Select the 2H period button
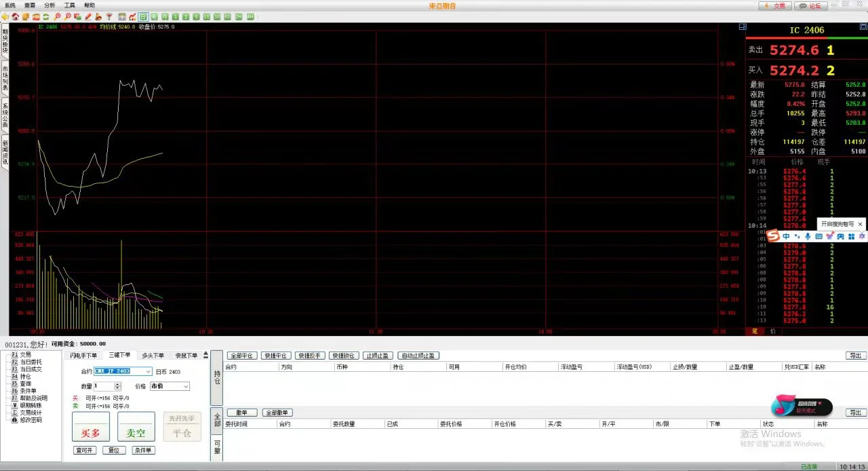Image resolution: width=868 pixels, height=471 pixels. click(239, 16)
